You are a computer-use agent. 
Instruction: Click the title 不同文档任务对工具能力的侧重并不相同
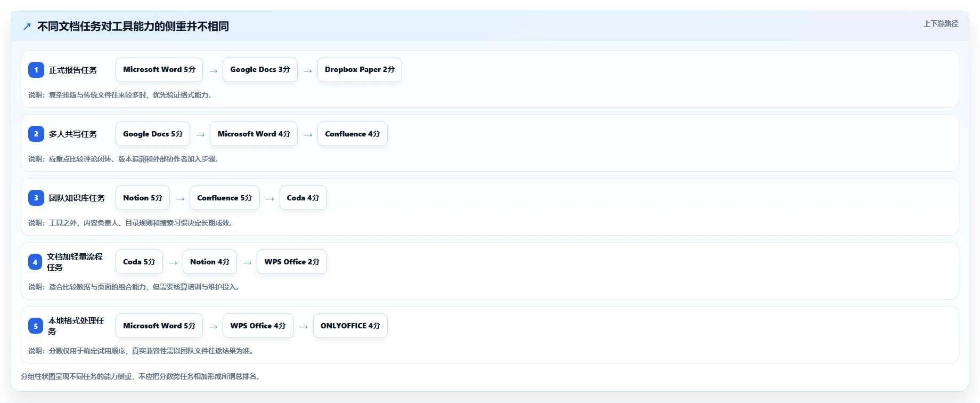click(x=133, y=26)
